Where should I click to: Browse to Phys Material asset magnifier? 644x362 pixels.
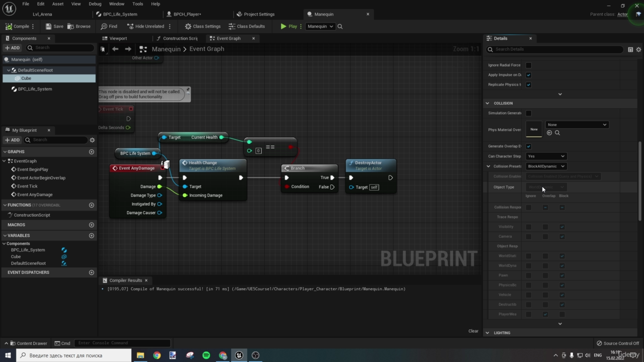557,133
